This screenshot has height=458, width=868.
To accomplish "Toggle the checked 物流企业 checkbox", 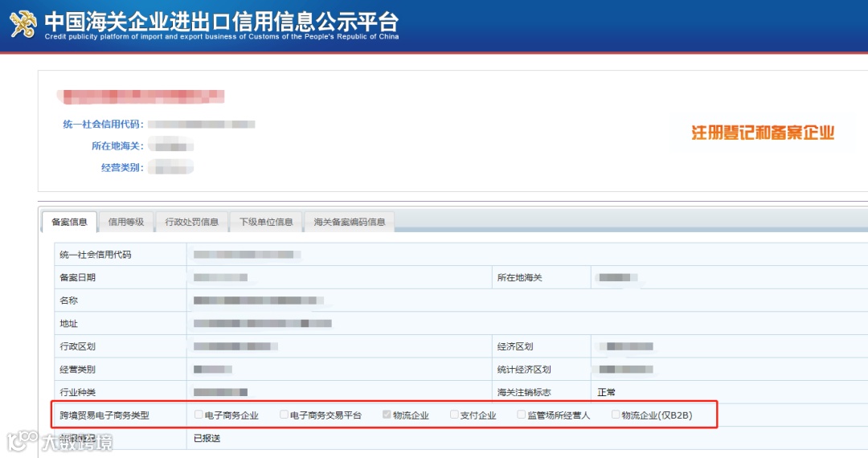I will (x=387, y=415).
